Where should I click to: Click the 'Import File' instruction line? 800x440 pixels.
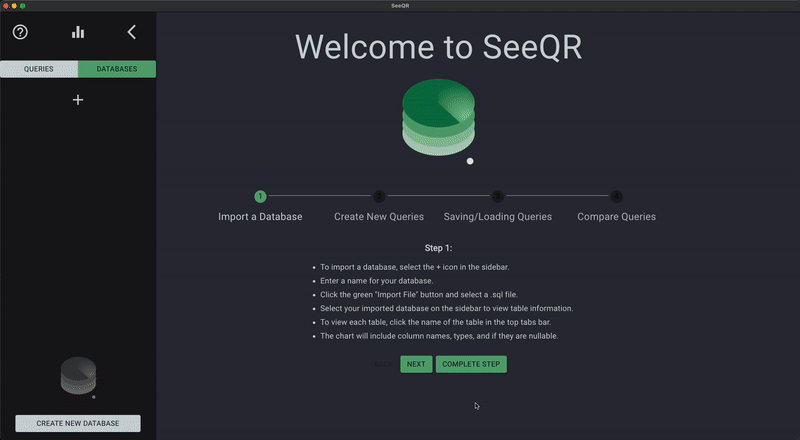419,295
